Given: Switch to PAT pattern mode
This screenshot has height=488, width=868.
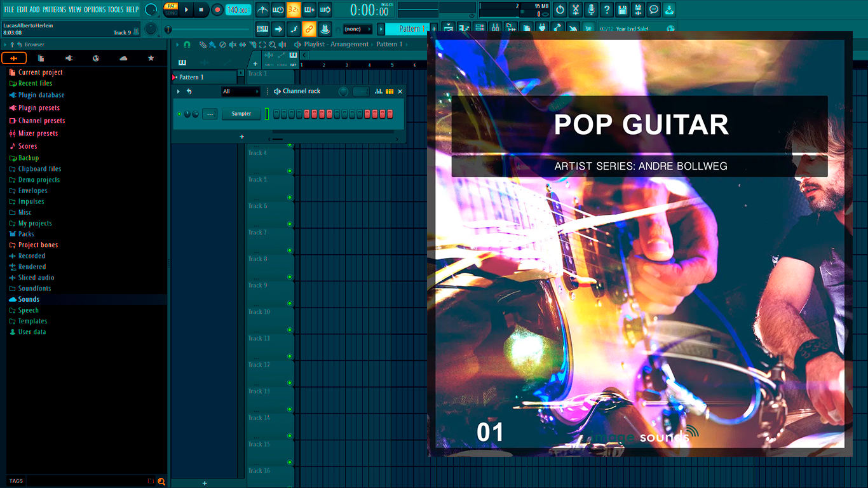Looking at the screenshot, I should pyautogui.click(x=171, y=6).
